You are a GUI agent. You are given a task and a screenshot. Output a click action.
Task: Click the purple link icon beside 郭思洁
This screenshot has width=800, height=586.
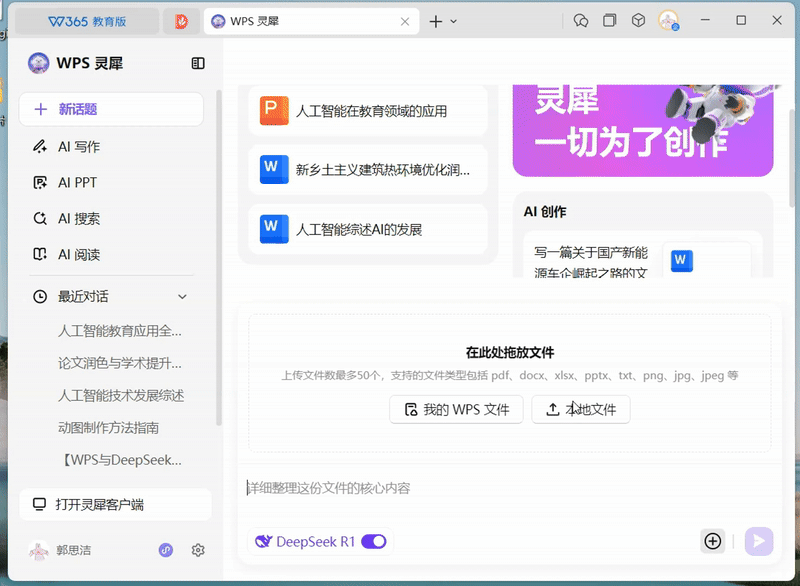[x=166, y=550]
